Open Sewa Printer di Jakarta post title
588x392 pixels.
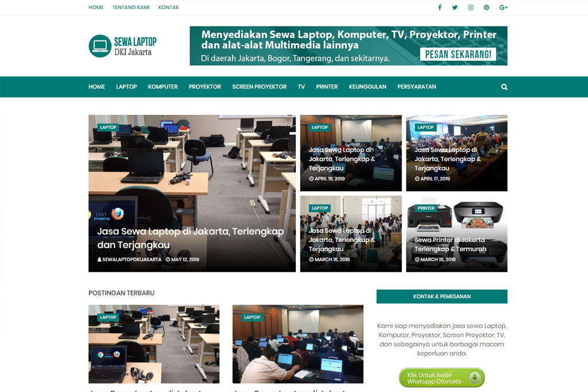(450, 244)
